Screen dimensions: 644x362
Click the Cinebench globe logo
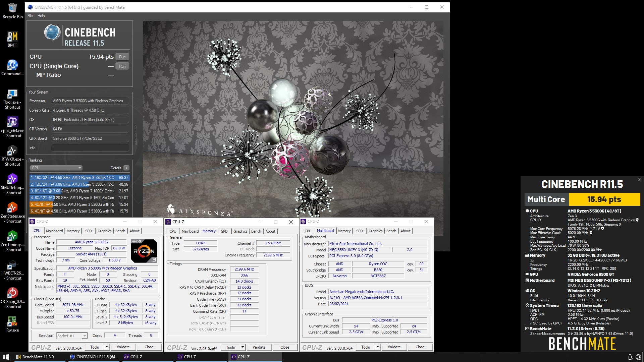point(52,33)
